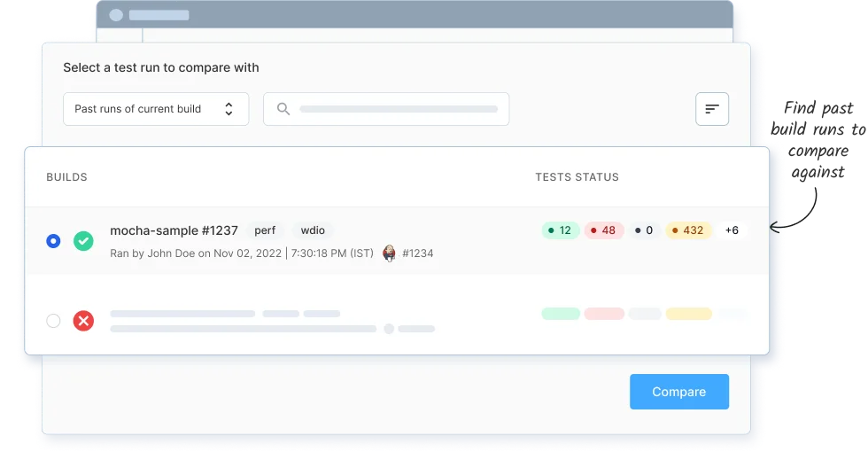Click the wdio tag
Image resolution: width=868 pixels, height=452 pixels.
point(313,230)
